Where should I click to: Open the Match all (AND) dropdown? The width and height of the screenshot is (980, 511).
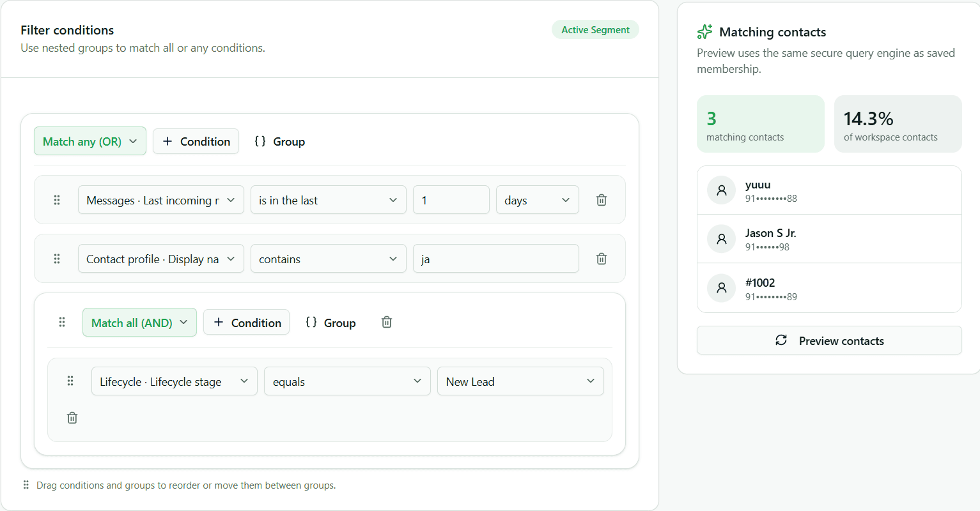coord(139,323)
